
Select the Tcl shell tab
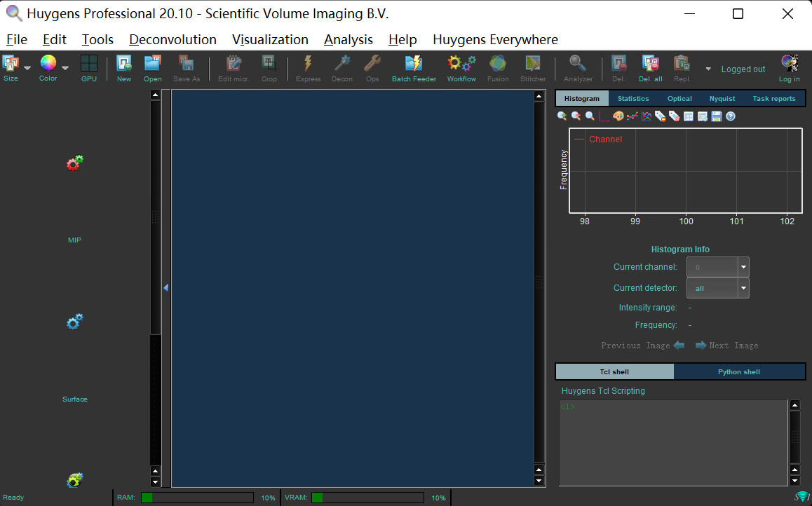pyautogui.click(x=615, y=371)
